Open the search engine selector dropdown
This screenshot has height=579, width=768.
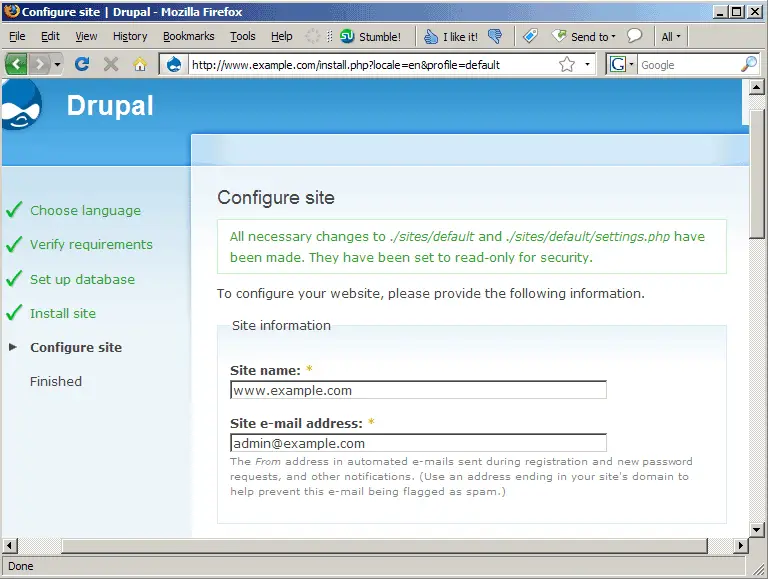pos(631,64)
